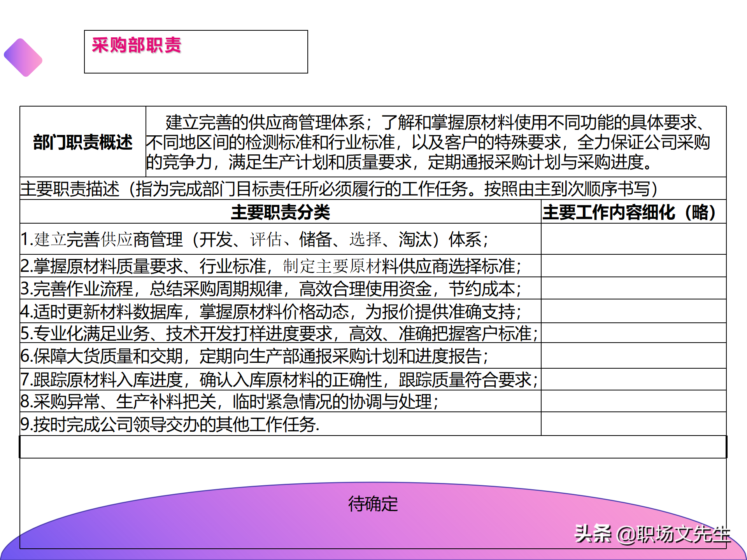Click the blank table row below row 9
This screenshot has height=560, width=747.
(x=373, y=447)
